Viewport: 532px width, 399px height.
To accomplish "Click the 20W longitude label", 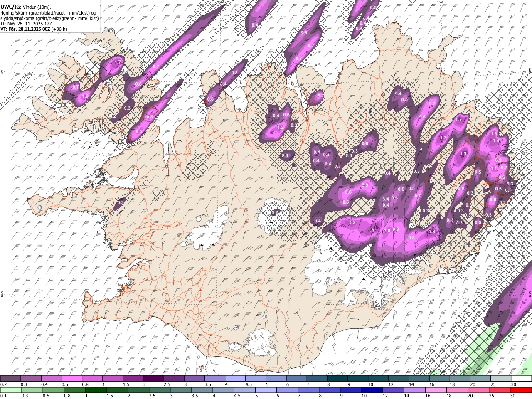I will click(x=221, y=2).
